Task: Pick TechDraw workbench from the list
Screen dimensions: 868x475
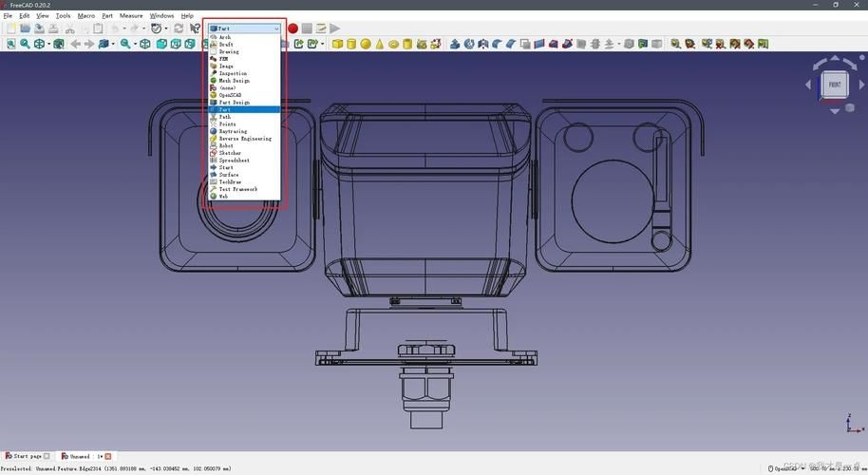Action: point(231,181)
